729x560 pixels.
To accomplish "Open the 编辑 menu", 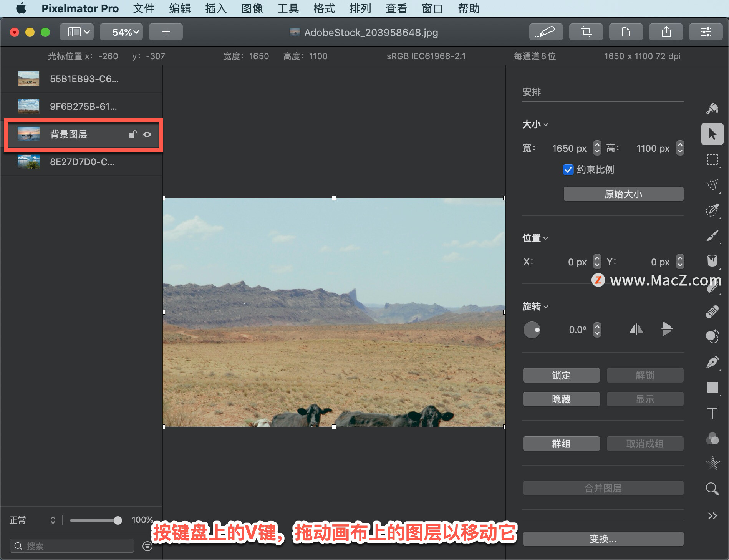I will (180, 8).
